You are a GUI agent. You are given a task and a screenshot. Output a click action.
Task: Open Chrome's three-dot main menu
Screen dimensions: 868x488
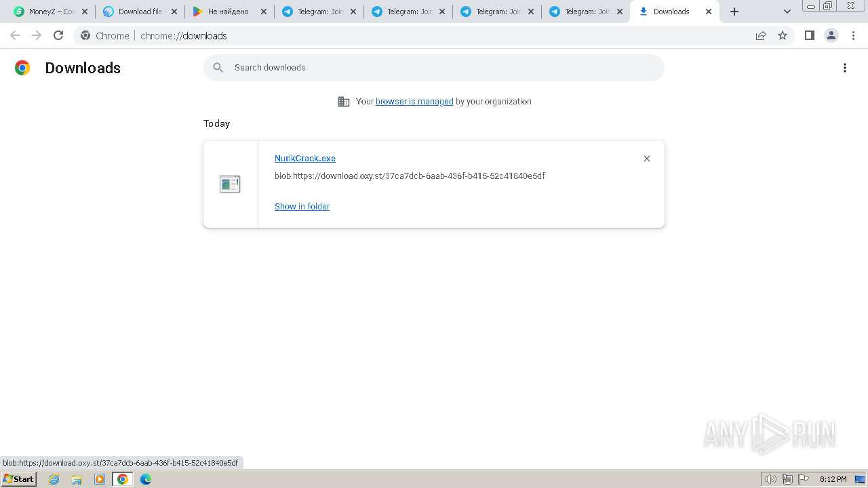[853, 35]
